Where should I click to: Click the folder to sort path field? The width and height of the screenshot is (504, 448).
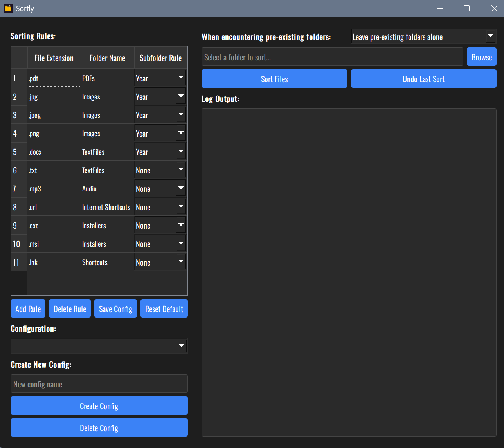coord(332,57)
